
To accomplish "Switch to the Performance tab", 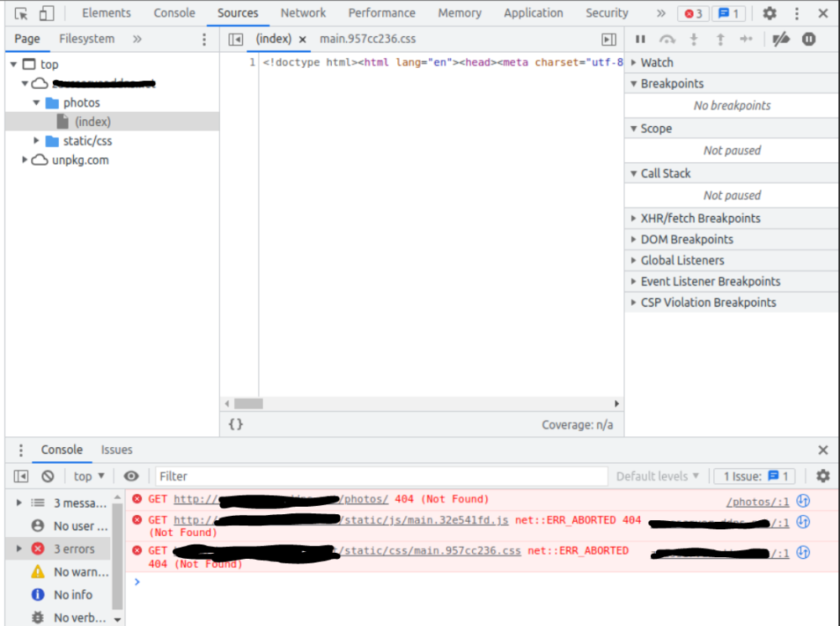I will [381, 13].
